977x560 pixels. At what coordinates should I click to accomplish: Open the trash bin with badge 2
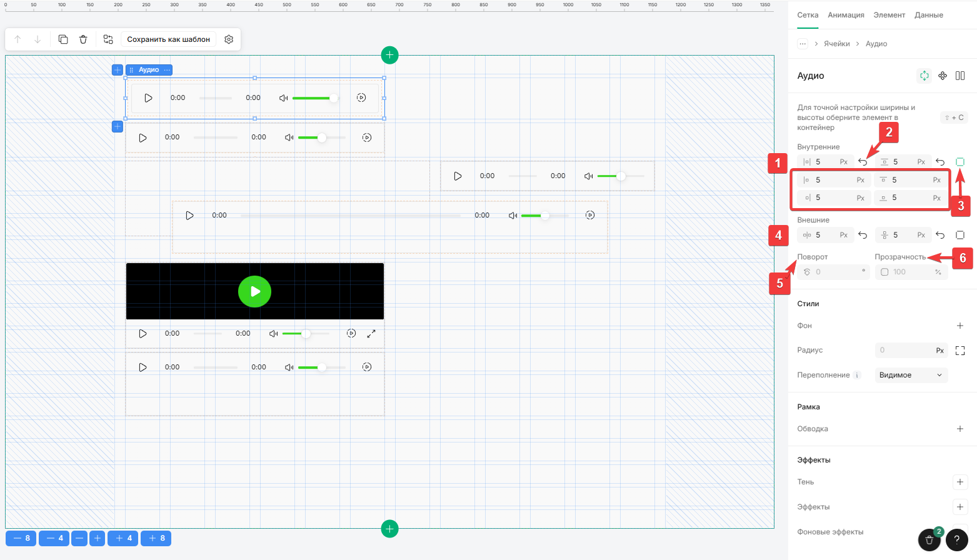929,539
